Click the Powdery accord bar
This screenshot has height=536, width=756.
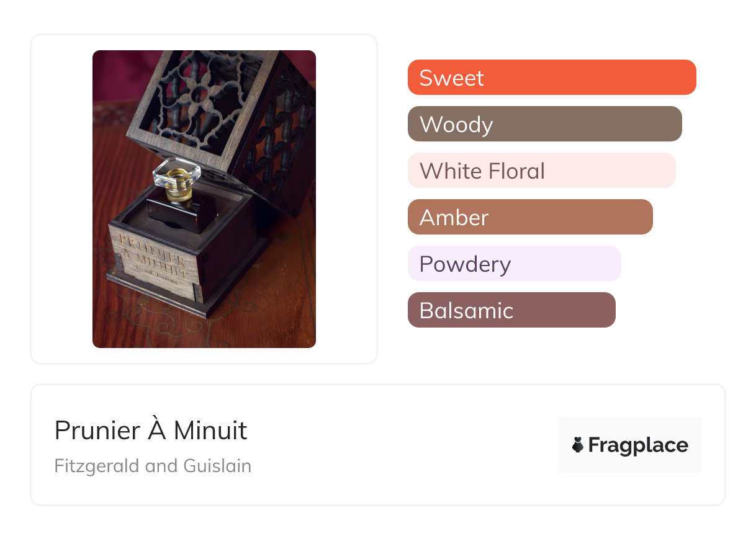tap(514, 264)
